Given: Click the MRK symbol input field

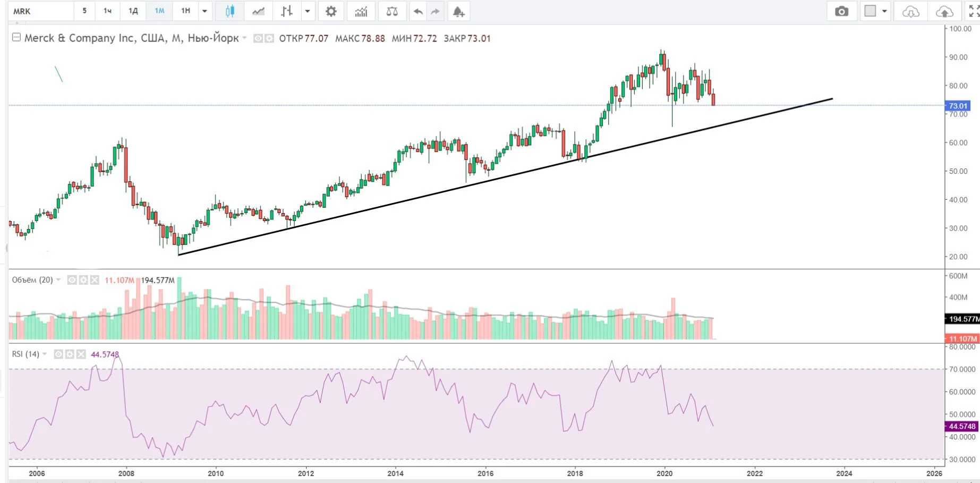Looking at the screenshot, I should point(41,11).
